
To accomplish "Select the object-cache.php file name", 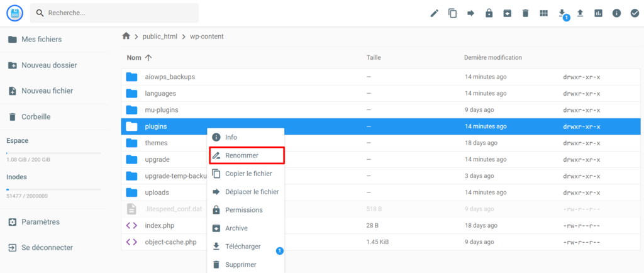I will pos(171,242).
